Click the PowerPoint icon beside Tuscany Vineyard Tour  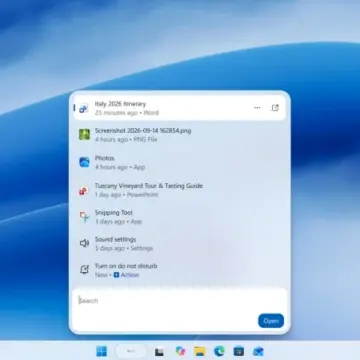pos(84,190)
